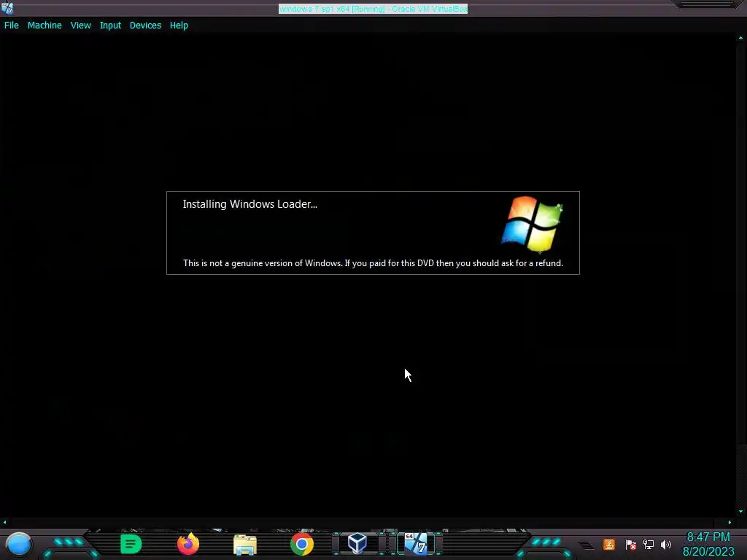Click the Windows Start orb

pos(18,544)
